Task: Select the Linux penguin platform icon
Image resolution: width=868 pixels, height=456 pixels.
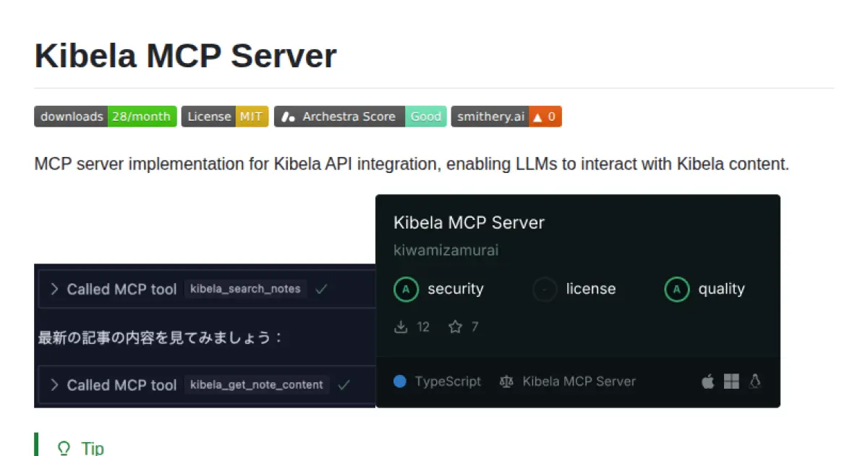Action: pos(755,381)
